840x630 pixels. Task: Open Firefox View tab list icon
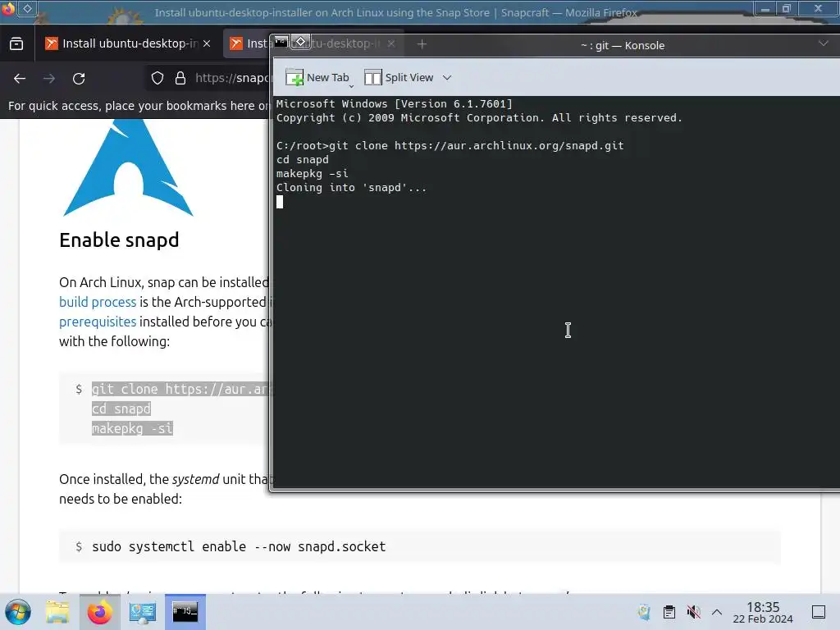(16, 43)
